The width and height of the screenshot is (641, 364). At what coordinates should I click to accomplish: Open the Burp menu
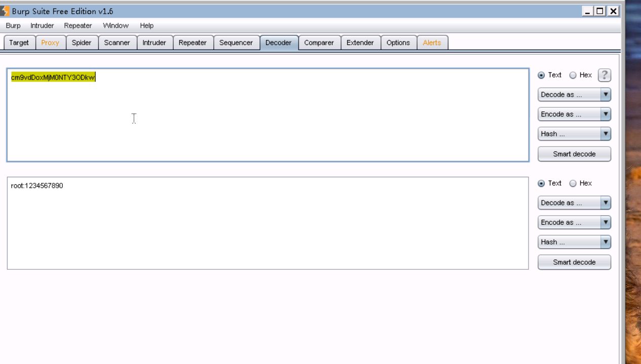(x=13, y=26)
